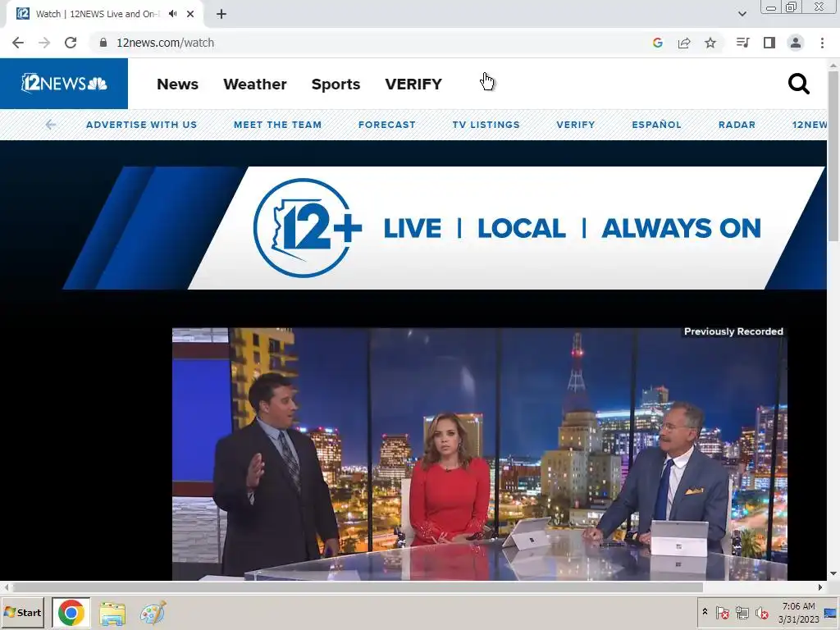Screen dimensions: 840x630
Task: Click the live news video player
Action: (x=479, y=454)
